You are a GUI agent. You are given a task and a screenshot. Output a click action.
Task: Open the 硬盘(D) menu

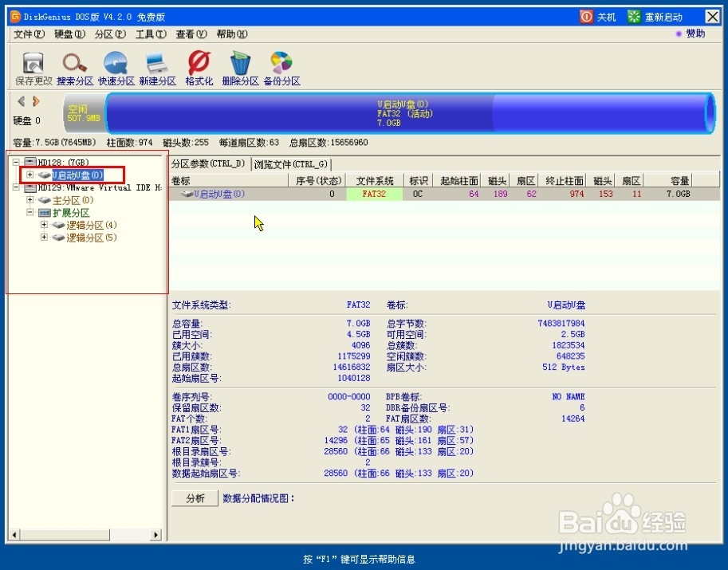pos(69,34)
